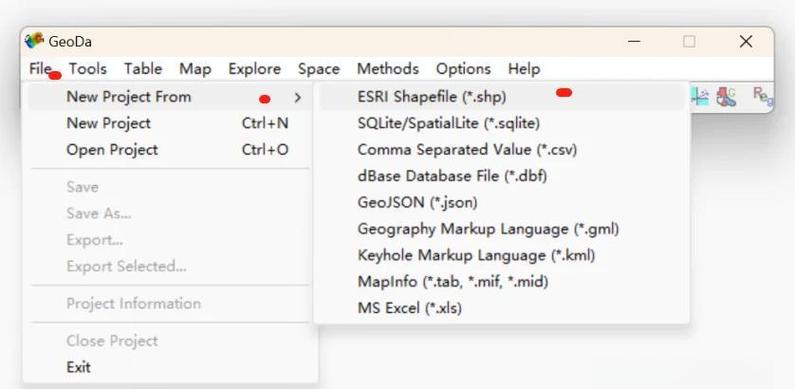Open the Tools menu
795x389 pixels.
(88, 69)
